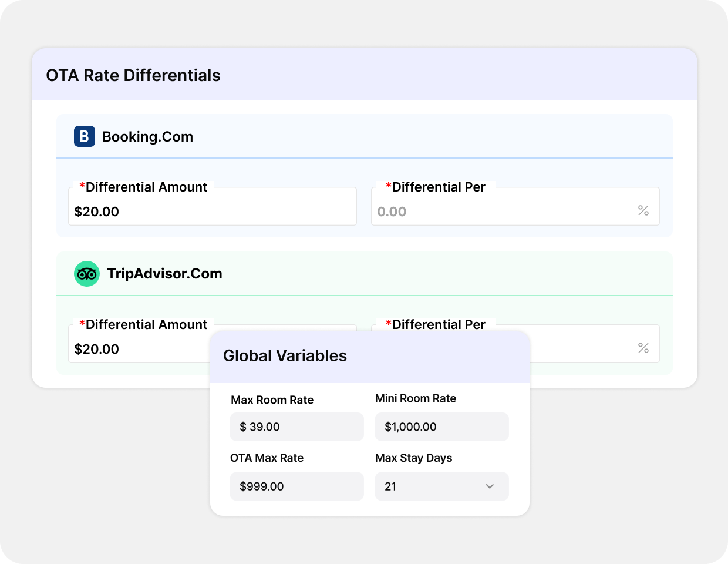Click the Global Variables panel title
Image resolution: width=728 pixels, height=564 pixels.
tap(285, 355)
